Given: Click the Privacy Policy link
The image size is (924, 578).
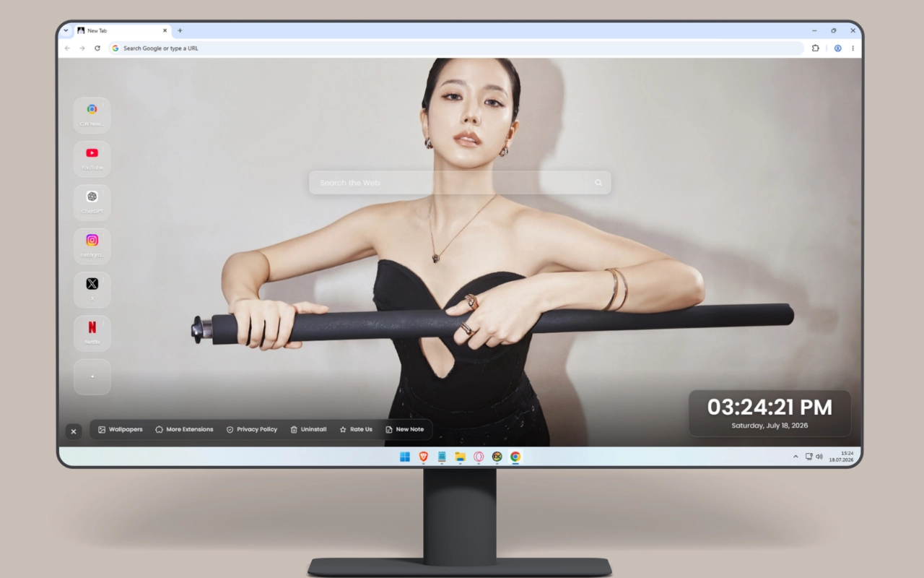Looking at the screenshot, I should click(252, 429).
